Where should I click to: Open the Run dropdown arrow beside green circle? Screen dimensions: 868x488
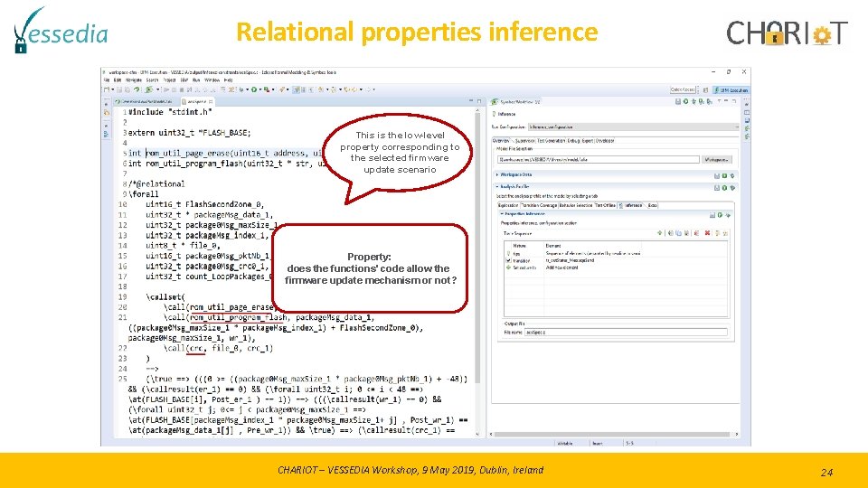(x=260, y=89)
